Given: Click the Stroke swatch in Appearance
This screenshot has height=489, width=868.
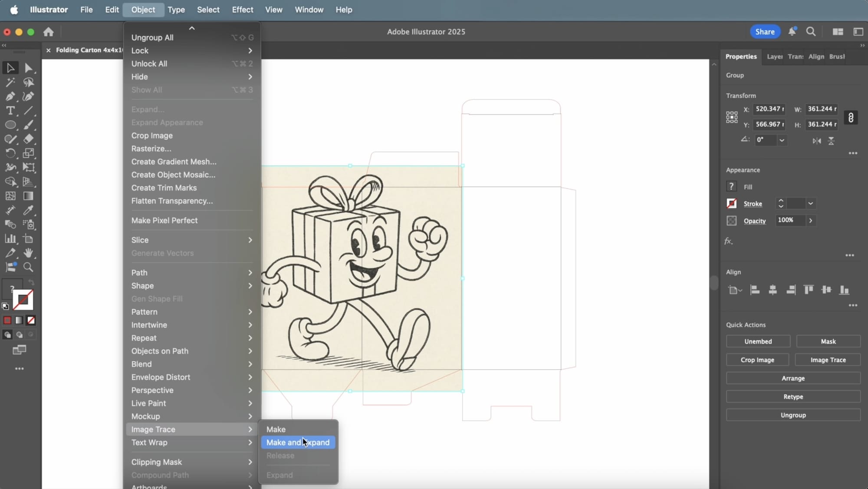Looking at the screenshot, I should point(731,203).
